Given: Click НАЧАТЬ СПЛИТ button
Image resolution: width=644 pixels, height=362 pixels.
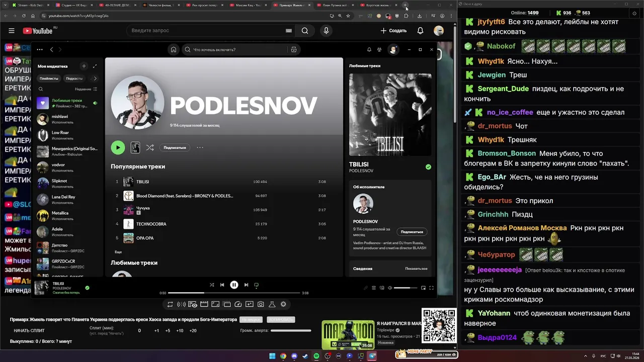Looking at the screenshot, I should 29,331.
